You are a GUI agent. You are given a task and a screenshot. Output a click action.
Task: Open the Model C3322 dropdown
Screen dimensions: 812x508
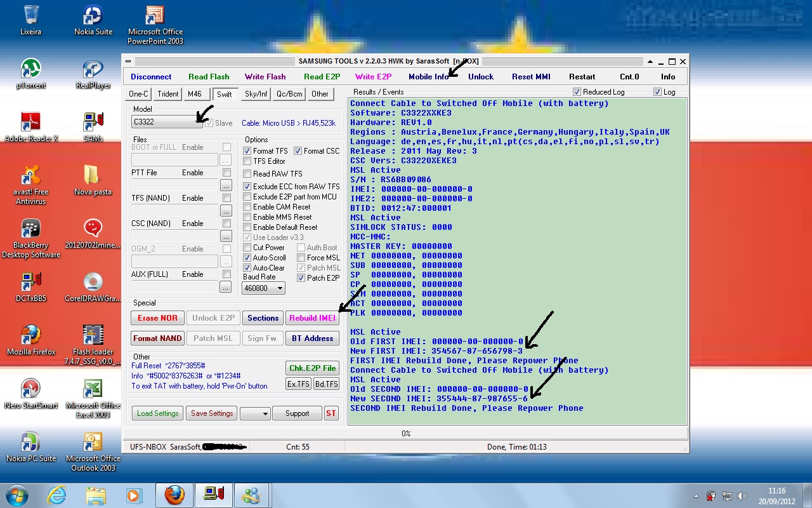pyautogui.click(x=167, y=122)
